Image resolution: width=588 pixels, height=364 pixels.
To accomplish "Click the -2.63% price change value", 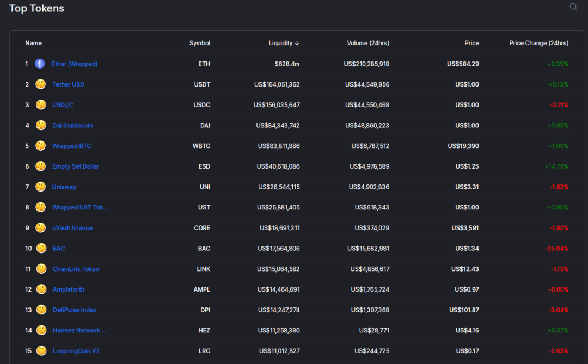I will point(559,351).
